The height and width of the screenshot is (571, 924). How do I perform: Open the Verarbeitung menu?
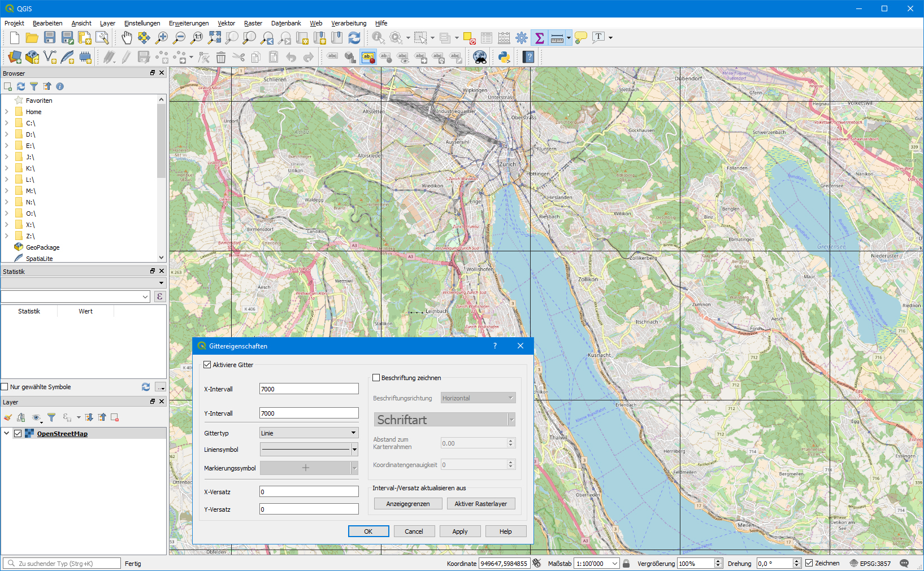click(x=349, y=23)
